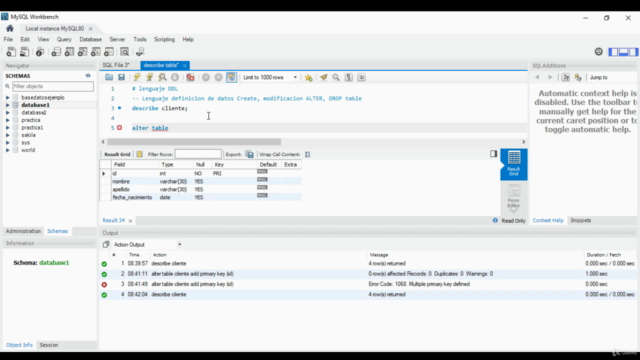The image size is (640, 360).
Task: Click the Jump to button
Action: [x=598, y=77]
